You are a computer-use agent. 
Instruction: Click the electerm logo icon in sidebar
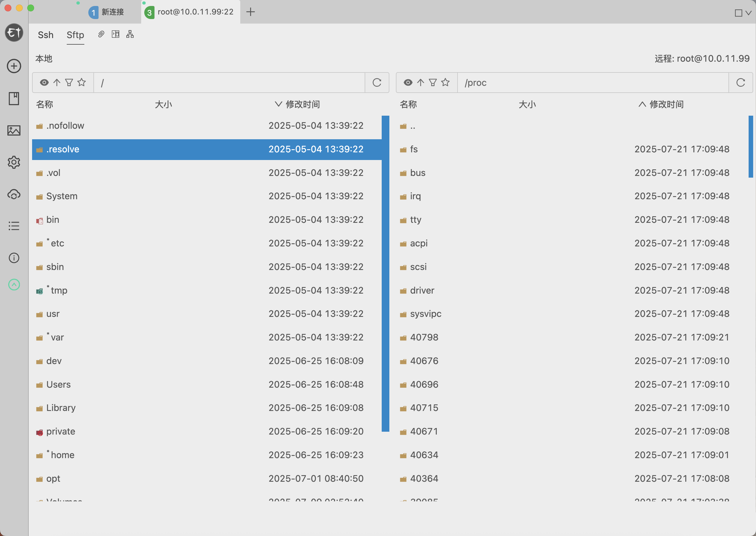[x=14, y=33]
